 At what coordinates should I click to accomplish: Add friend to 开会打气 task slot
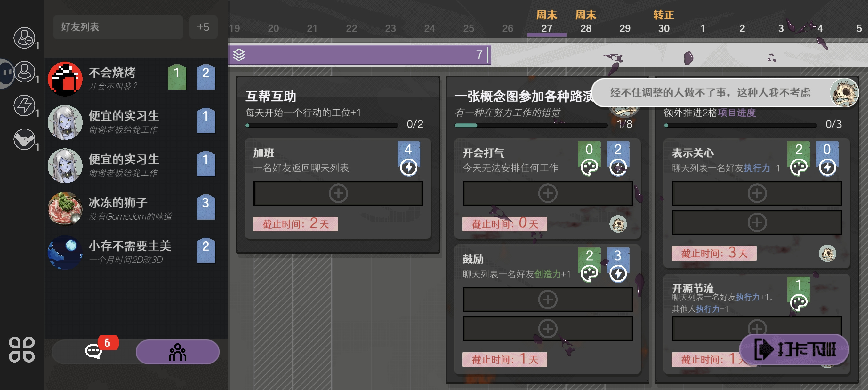coord(548,193)
